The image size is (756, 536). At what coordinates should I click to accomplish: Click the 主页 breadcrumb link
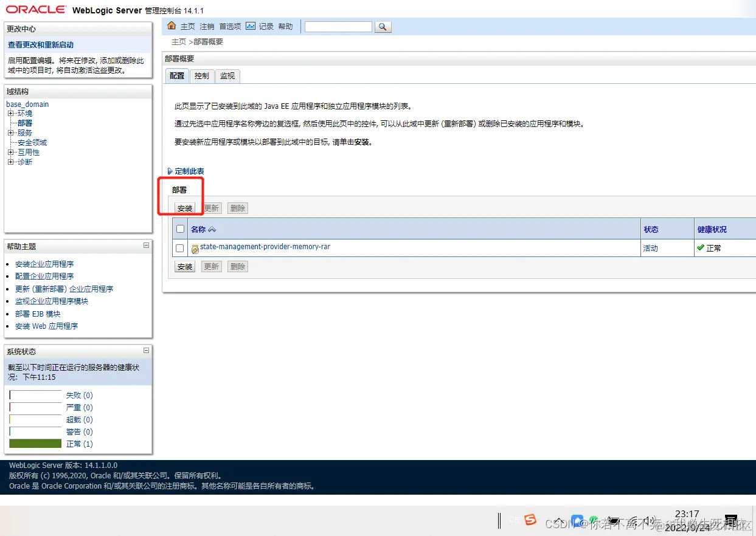(x=179, y=42)
